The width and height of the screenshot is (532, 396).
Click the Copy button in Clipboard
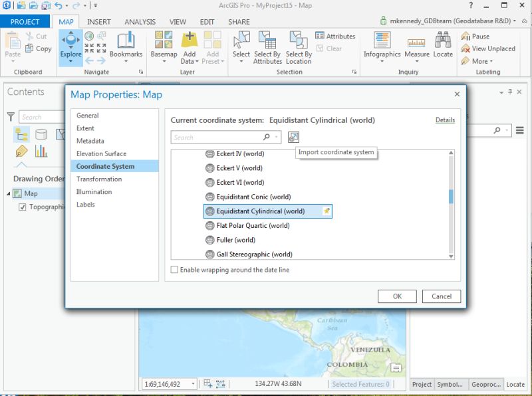(39, 49)
